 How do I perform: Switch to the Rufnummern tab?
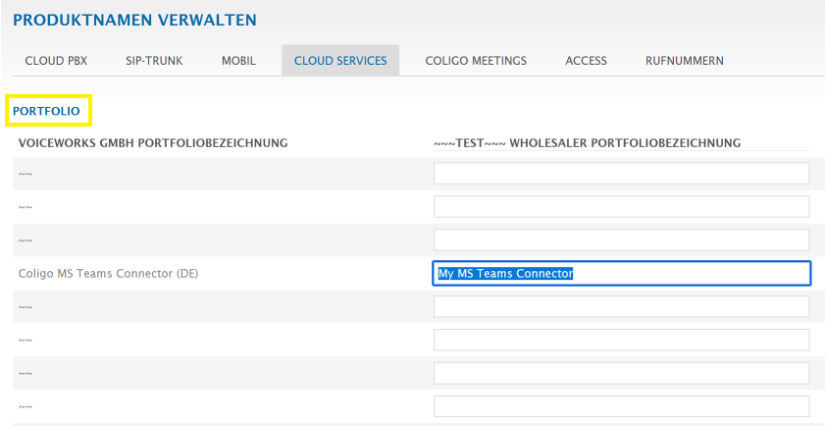[684, 61]
